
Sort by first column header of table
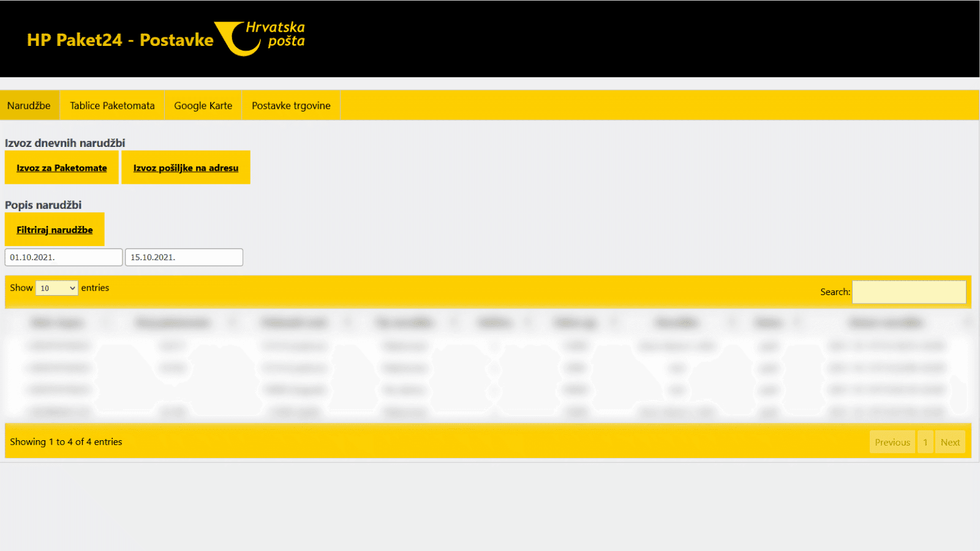coord(58,323)
